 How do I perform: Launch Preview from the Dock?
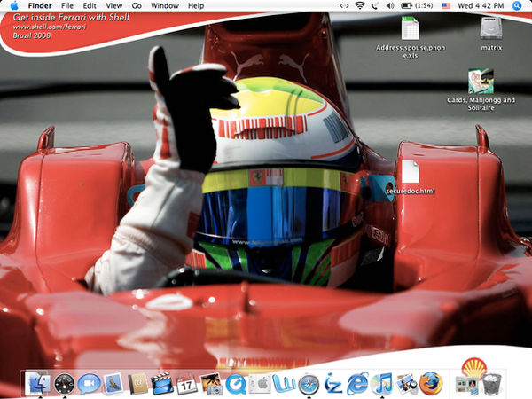(x=406, y=384)
